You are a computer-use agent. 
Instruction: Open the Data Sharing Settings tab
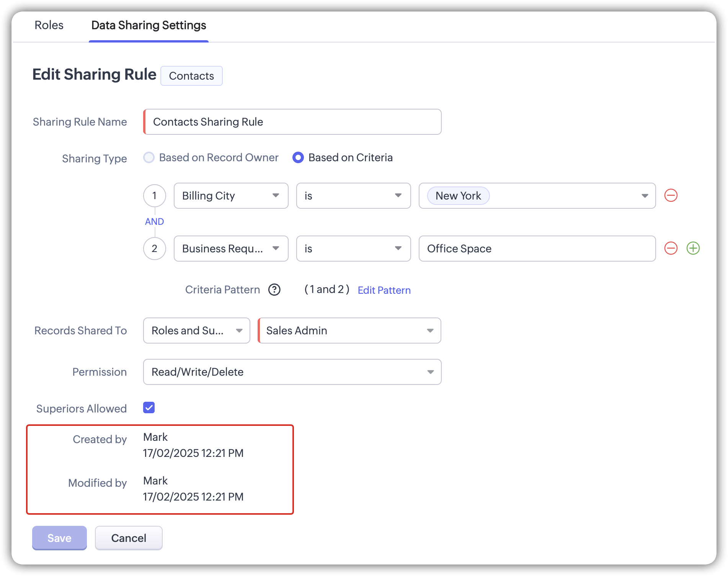[149, 25]
